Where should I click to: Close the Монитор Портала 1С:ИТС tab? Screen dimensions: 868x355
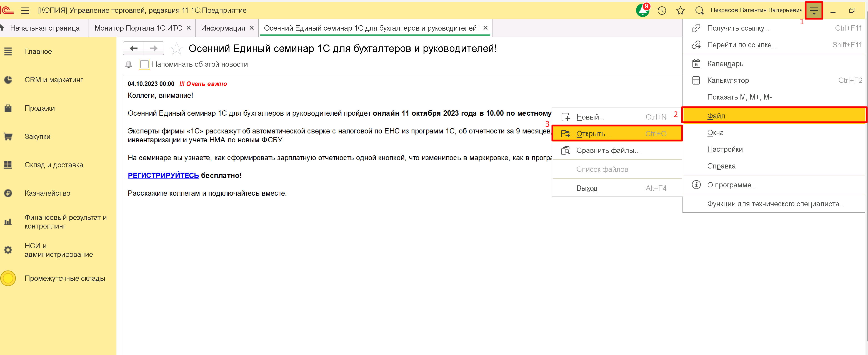click(189, 28)
